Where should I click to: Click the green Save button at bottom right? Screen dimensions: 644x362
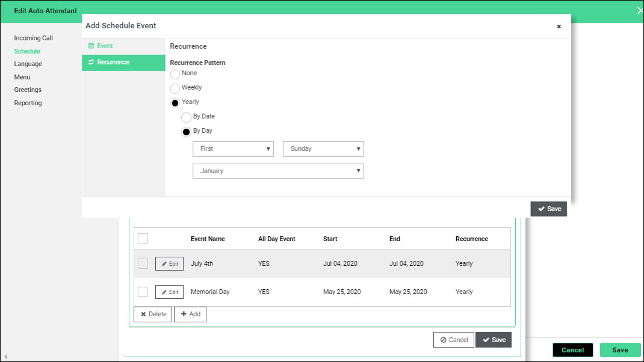tap(620, 350)
